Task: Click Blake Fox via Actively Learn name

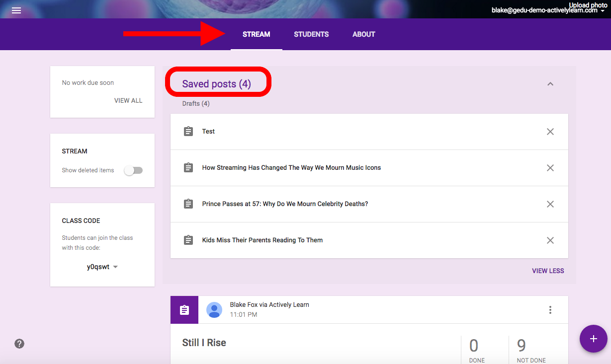Action: pos(269,305)
